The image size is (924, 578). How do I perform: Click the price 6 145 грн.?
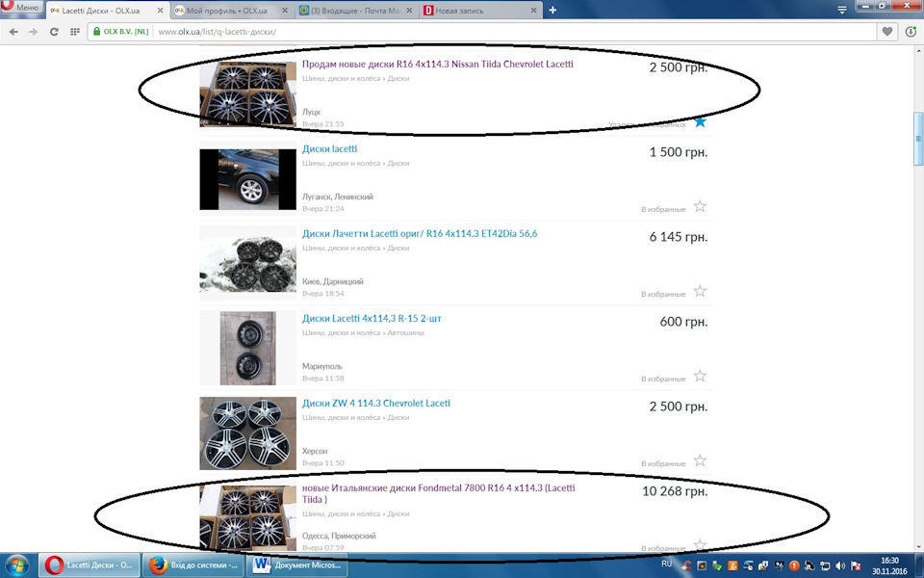(679, 237)
